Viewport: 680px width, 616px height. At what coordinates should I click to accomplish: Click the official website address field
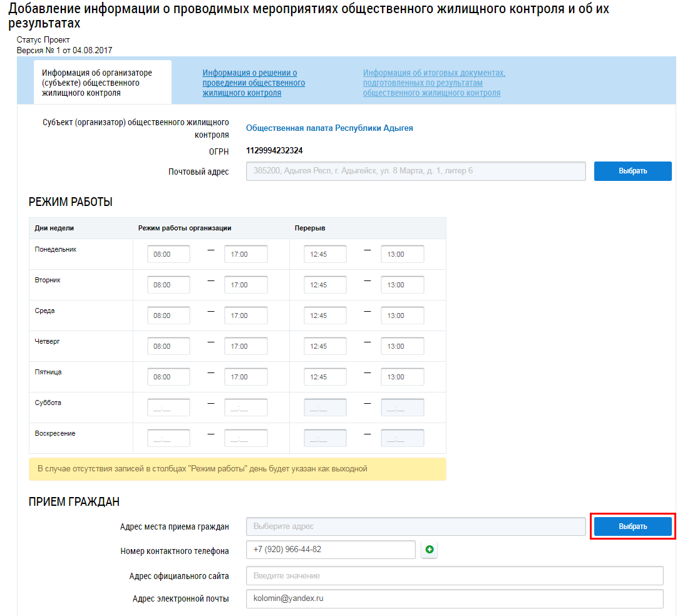(454, 575)
